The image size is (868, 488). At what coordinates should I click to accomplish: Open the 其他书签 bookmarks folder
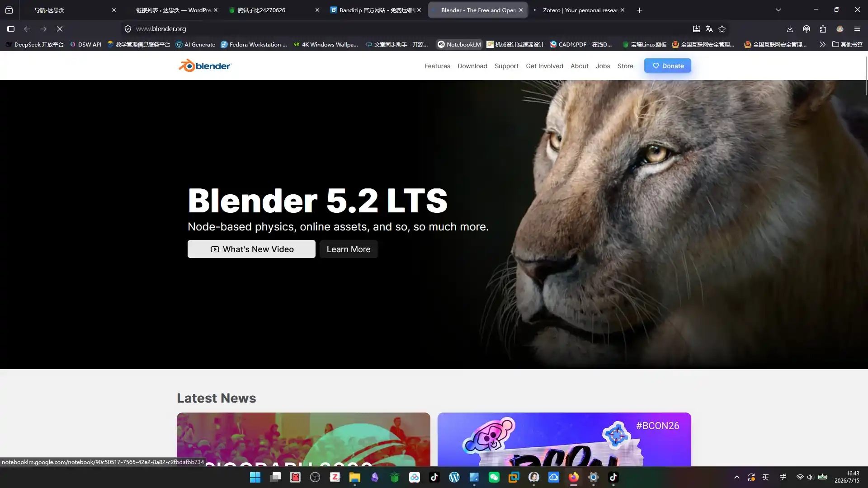(847, 44)
